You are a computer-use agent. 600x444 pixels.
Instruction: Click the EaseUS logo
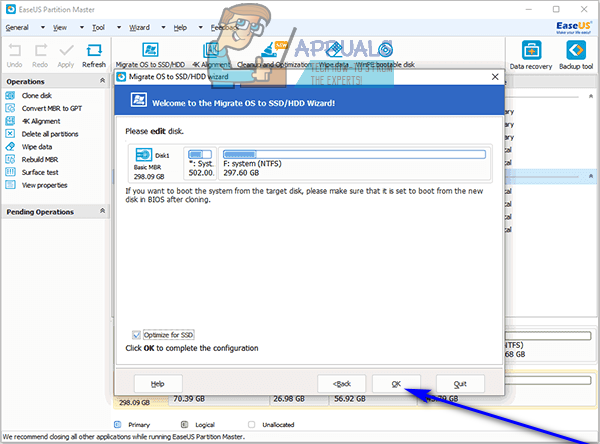coord(574,27)
